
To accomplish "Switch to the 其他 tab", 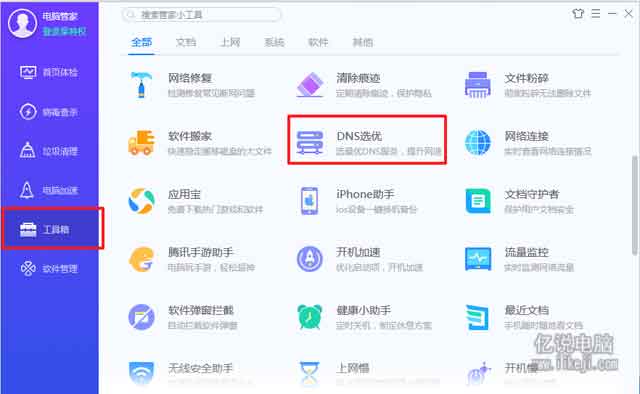I will pyautogui.click(x=362, y=42).
